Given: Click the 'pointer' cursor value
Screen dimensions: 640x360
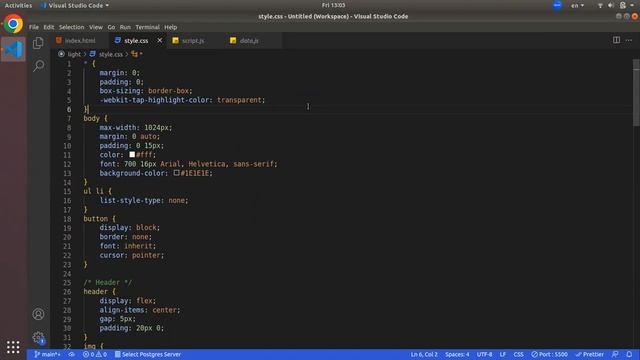Looking at the screenshot, I should pos(146,255).
